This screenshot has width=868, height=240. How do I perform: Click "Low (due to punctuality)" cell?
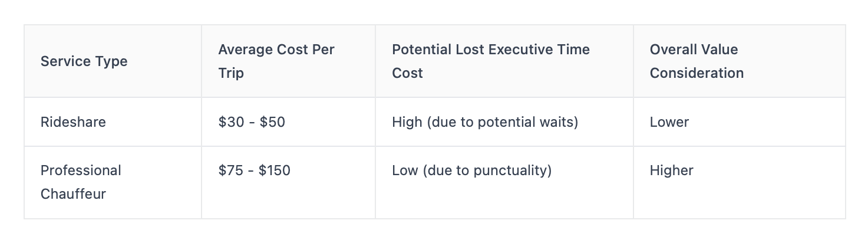point(471,170)
